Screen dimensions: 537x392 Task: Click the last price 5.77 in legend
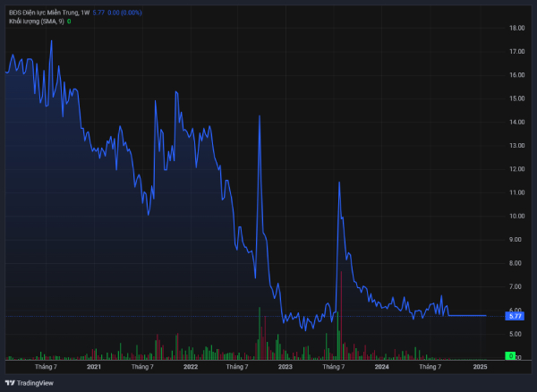click(98, 13)
